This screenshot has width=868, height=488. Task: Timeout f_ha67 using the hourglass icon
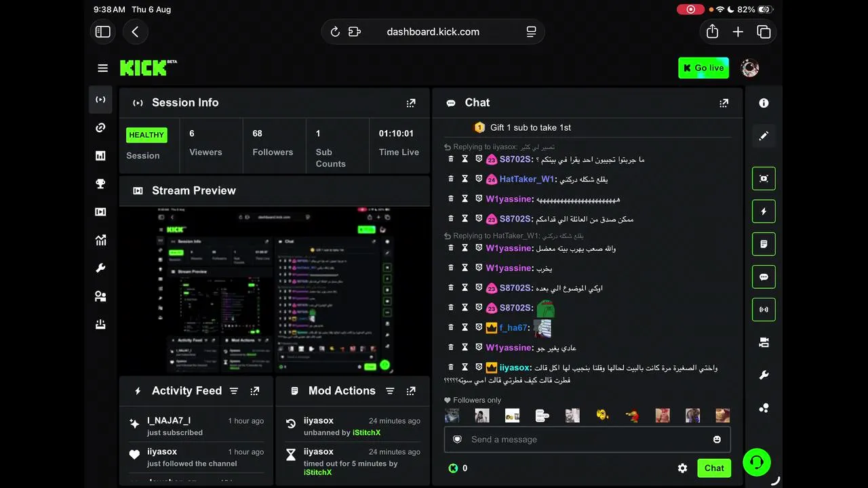465,327
